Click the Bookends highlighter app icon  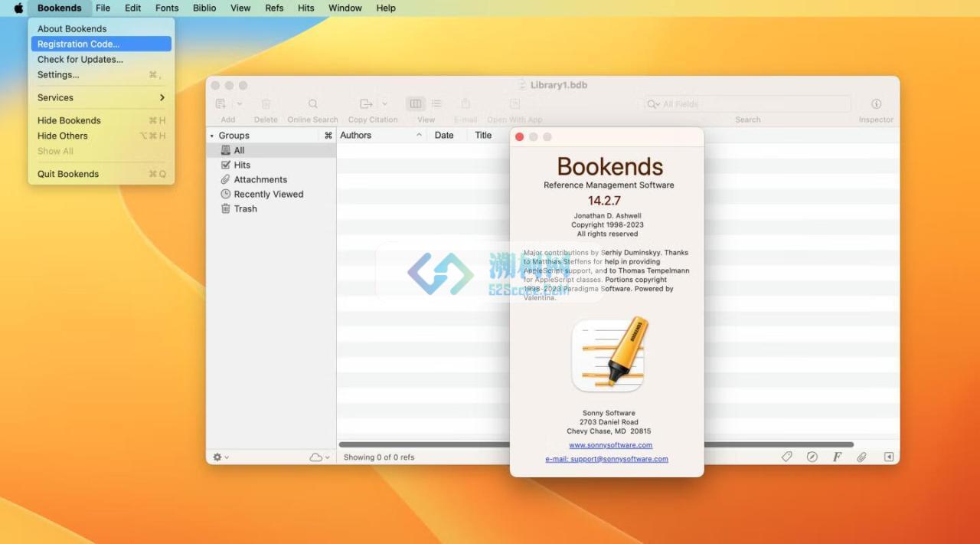pyautogui.click(x=608, y=355)
